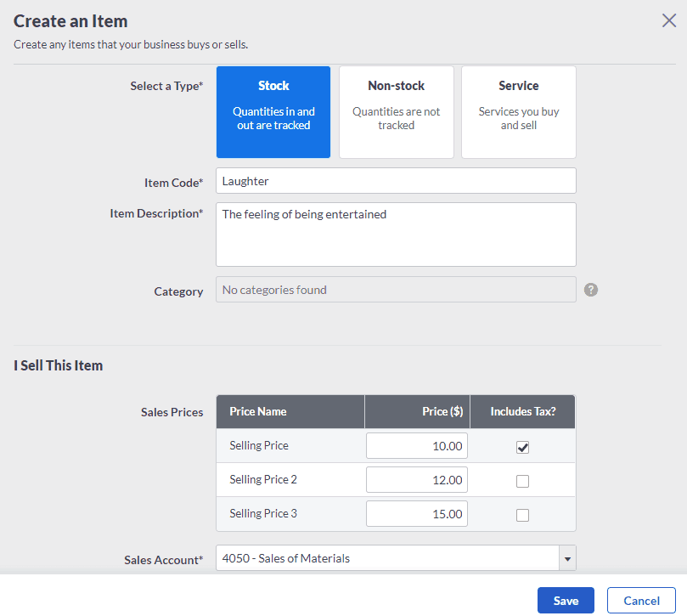Tick Includes Tax for Selling Price 3
This screenshot has height=616, width=687.
point(522,515)
